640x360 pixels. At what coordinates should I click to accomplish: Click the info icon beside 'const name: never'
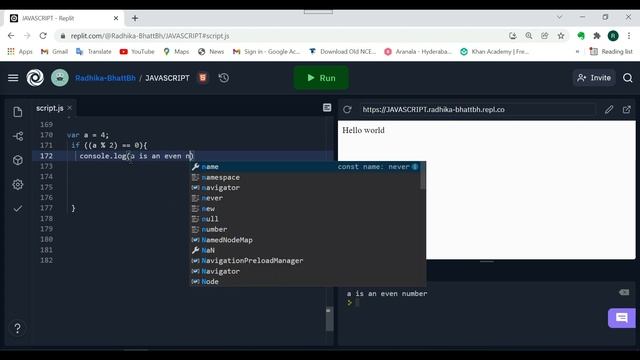(x=415, y=167)
